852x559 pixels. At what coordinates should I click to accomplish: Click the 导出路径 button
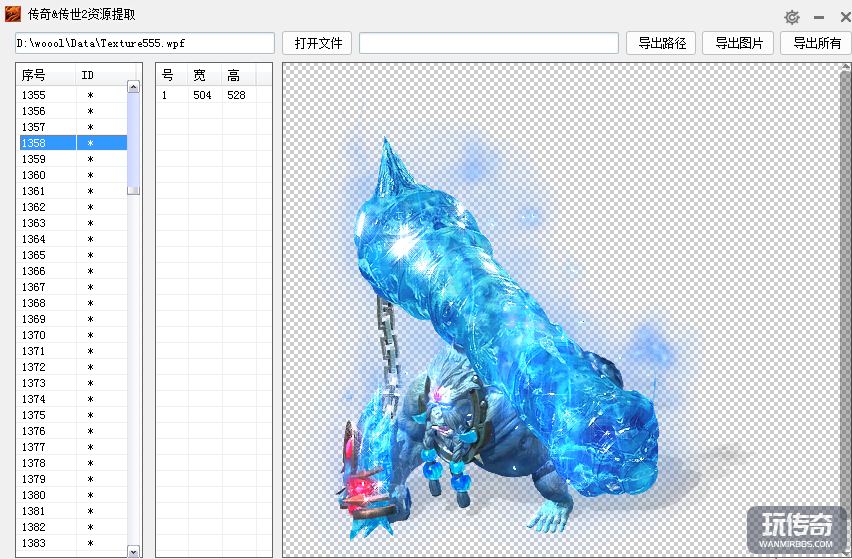click(661, 43)
